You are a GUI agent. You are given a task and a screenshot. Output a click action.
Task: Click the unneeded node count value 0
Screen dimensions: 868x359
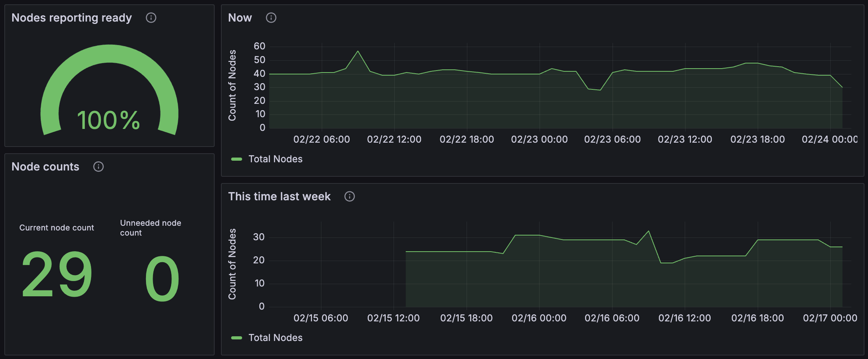[x=162, y=279]
